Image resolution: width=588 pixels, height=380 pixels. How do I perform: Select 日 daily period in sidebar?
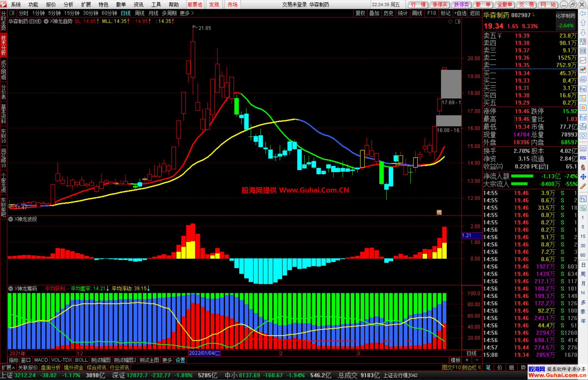coord(583,265)
